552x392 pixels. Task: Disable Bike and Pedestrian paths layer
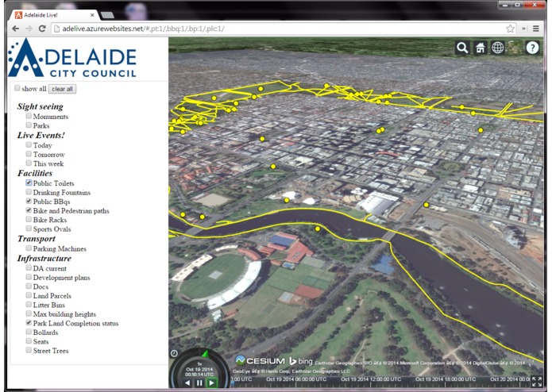point(29,210)
